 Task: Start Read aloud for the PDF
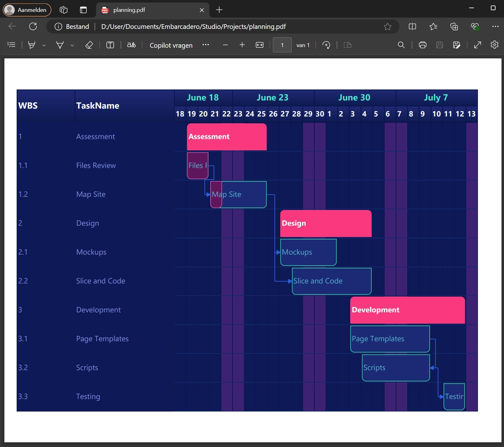point(131,45)
